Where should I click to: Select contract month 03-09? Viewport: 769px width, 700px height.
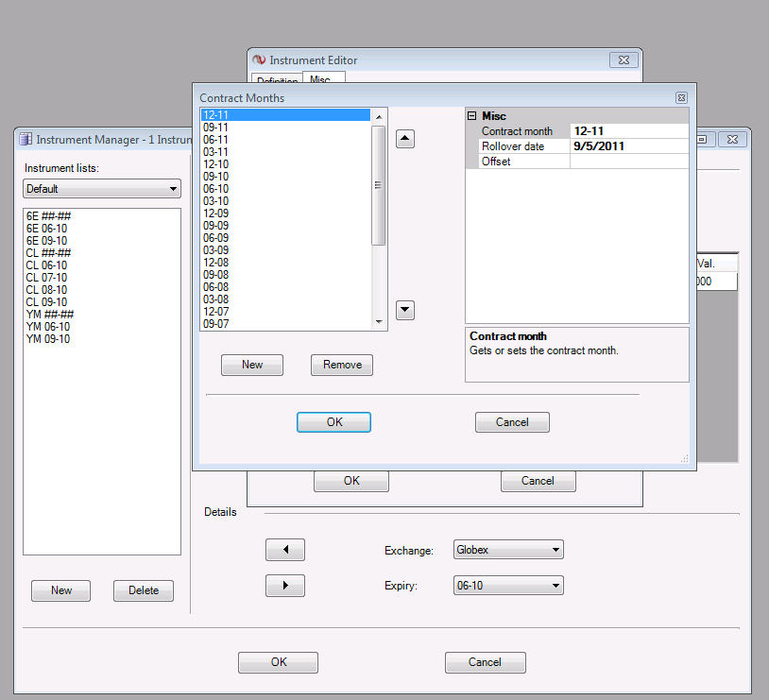point(286,249)
